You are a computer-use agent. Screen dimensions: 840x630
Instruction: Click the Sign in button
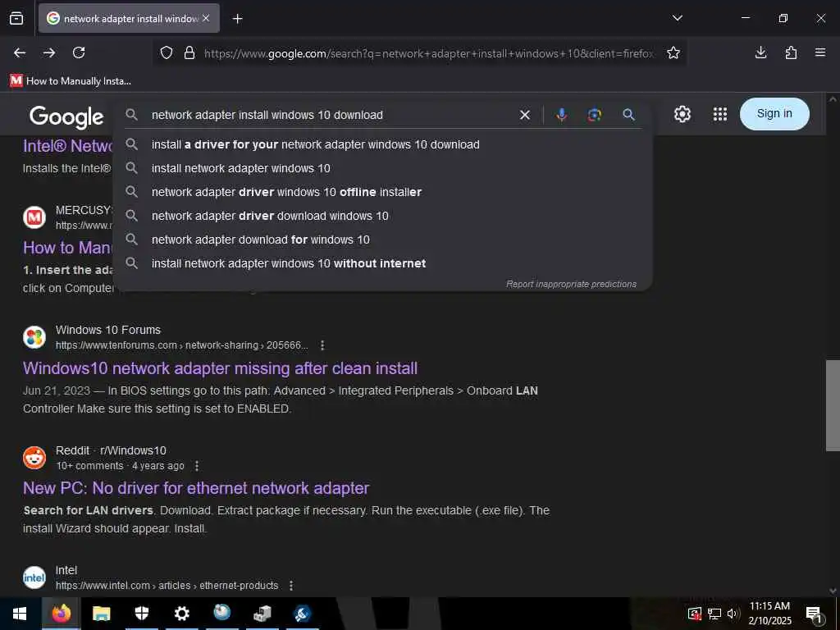click(774, 113)
